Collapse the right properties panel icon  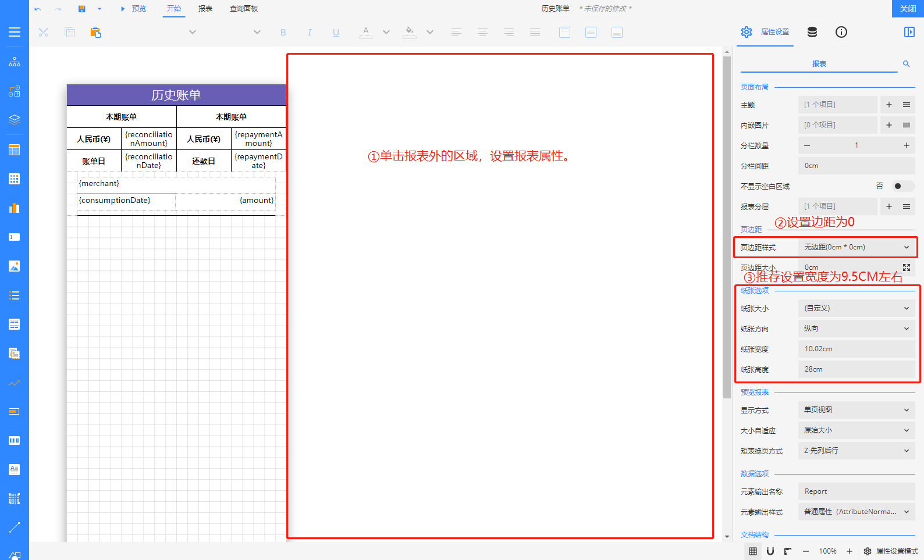click(x=909, y=32)
